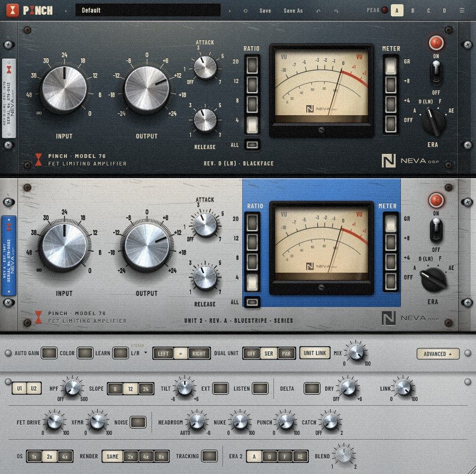Image resolution: width=476 pixels, height=474 pixels.
Task: Set oversampling to 4x
Action: click(x=65, y=457)
